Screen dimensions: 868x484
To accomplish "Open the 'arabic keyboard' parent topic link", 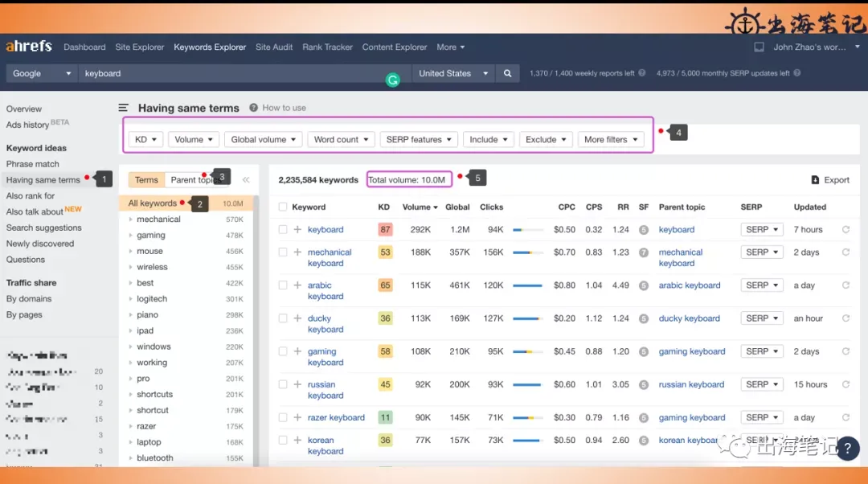I will (690, 285).
